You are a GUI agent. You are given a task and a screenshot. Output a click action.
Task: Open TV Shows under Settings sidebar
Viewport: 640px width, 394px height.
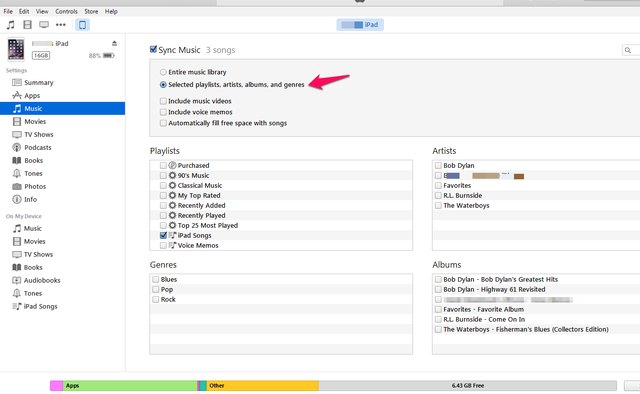point(38,134)
